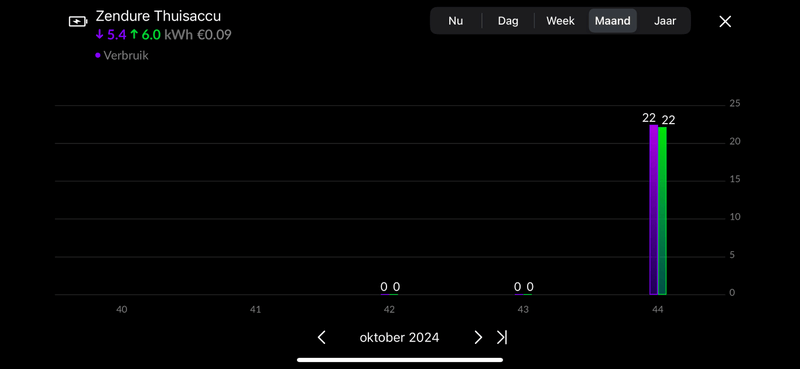The width and height of the screenshot is (800, 369).
Task: Click the battery icon beside Zendure Thuisaccu
Action: click(x=78, y=21)
